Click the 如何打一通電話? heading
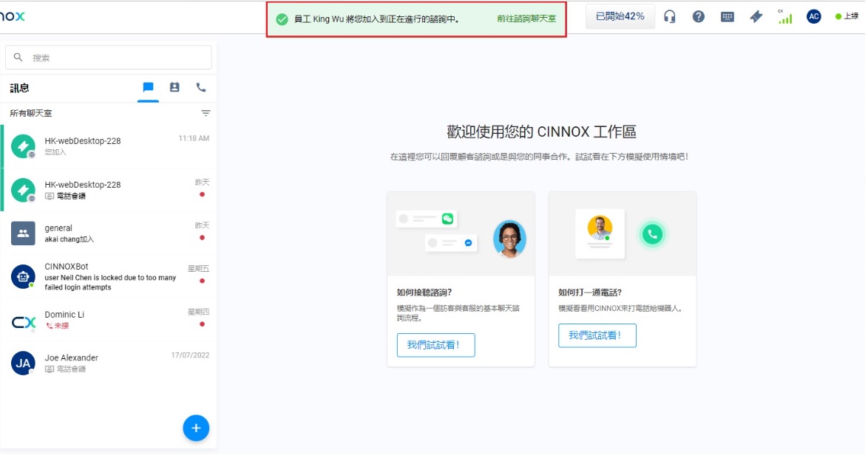 591,293
